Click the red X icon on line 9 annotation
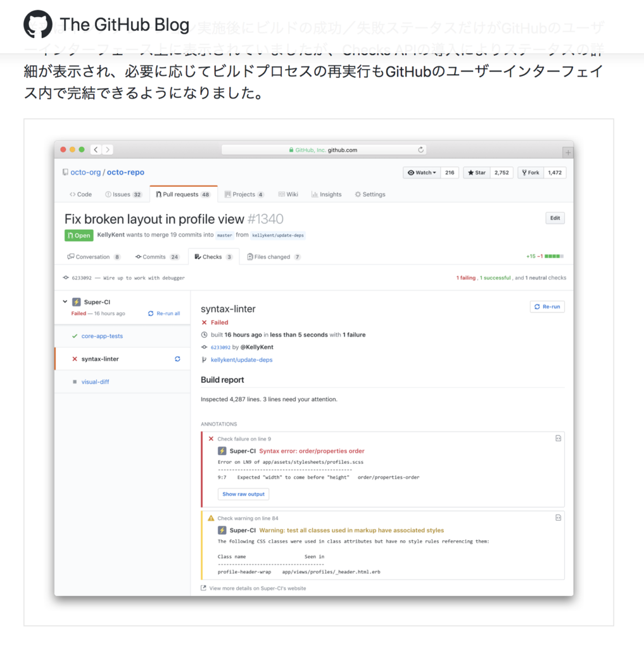This screenshot has height=648, width=644. click(x=211, y=439)
